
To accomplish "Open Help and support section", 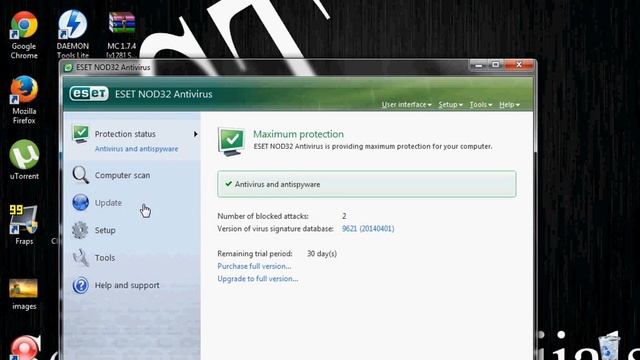I will pos(127,285).
